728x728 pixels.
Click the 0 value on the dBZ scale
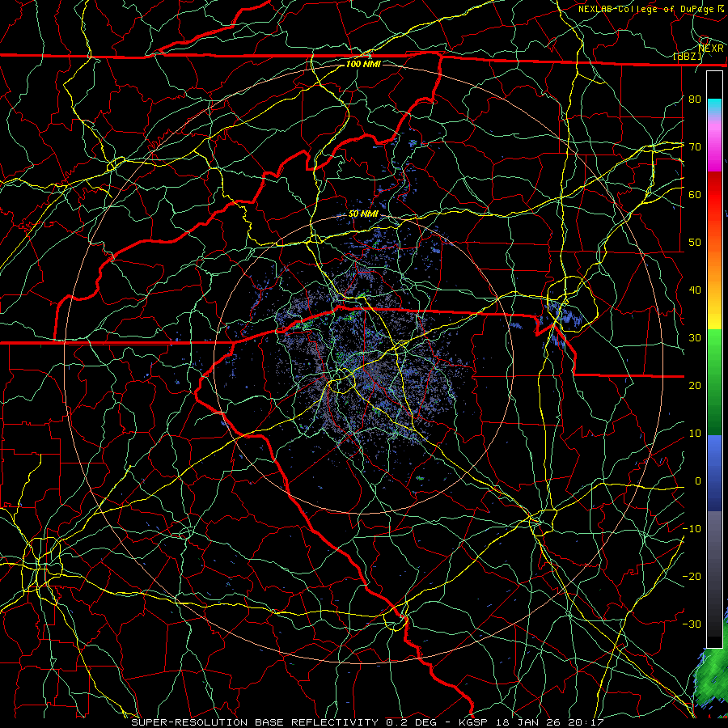click(x=698, y=481)
